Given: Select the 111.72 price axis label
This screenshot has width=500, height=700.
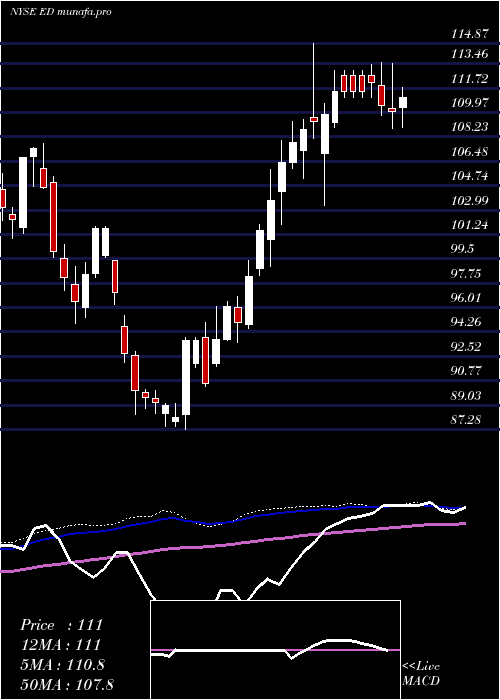Looking at the screenshot, I should (468, 79).
